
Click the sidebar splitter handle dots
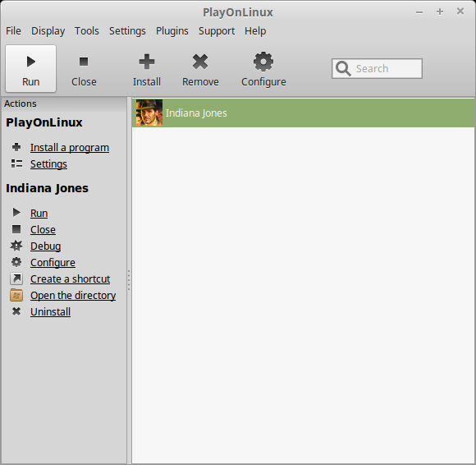(129, 280)
